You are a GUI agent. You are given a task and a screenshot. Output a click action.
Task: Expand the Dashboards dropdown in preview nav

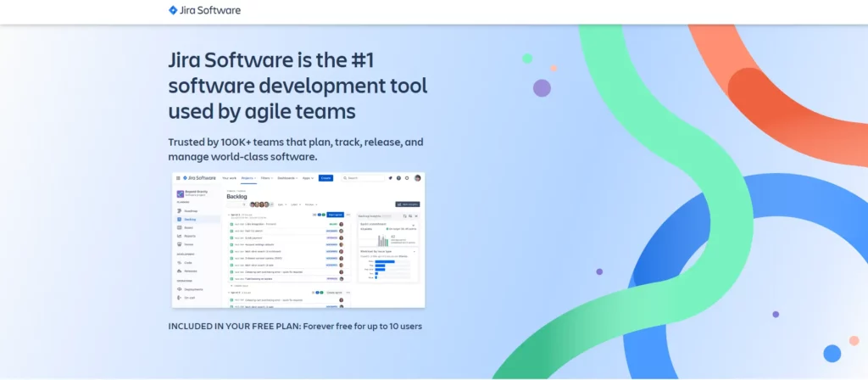click(x=288, y=178)
